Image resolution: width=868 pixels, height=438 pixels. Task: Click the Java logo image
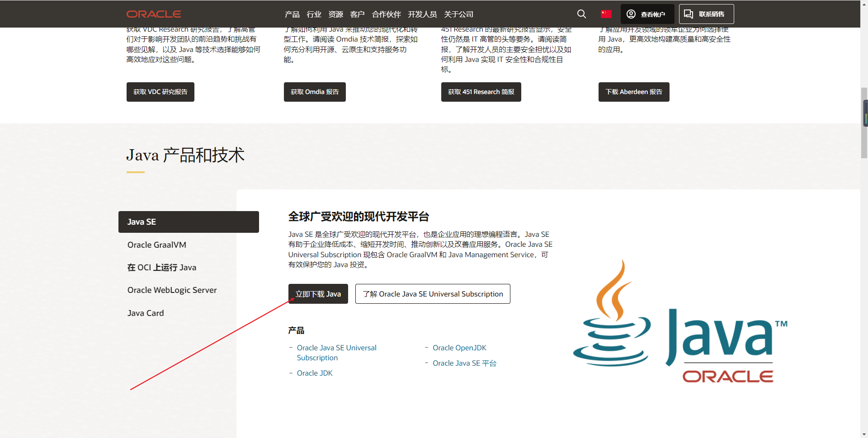coord(680,321)
